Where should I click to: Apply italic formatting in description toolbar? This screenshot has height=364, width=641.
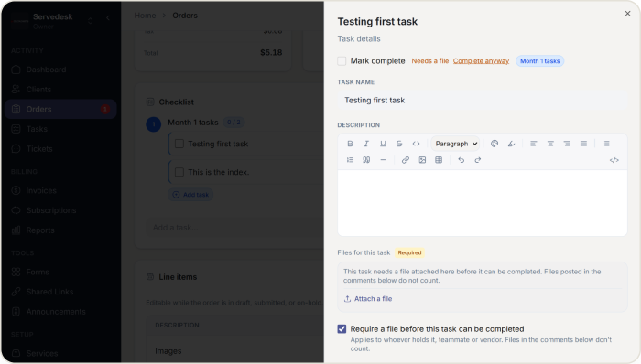pyautogui.click(x=366, y=144)
